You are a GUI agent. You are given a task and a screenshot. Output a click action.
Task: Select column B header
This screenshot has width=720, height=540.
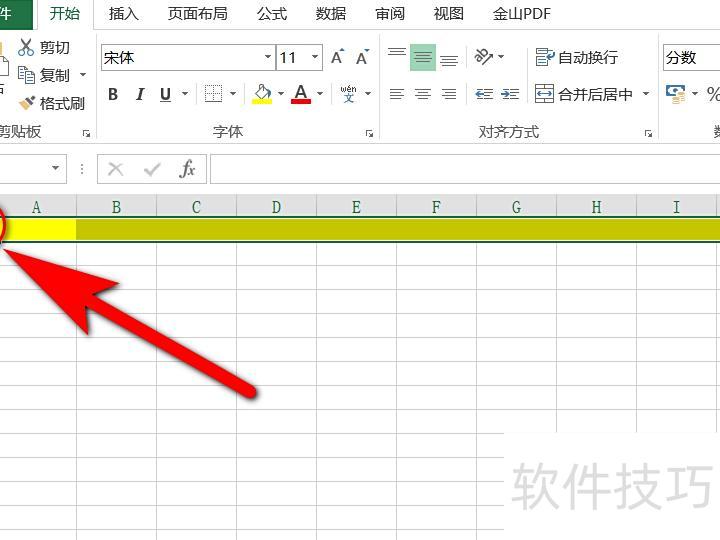tap(117, 207)
